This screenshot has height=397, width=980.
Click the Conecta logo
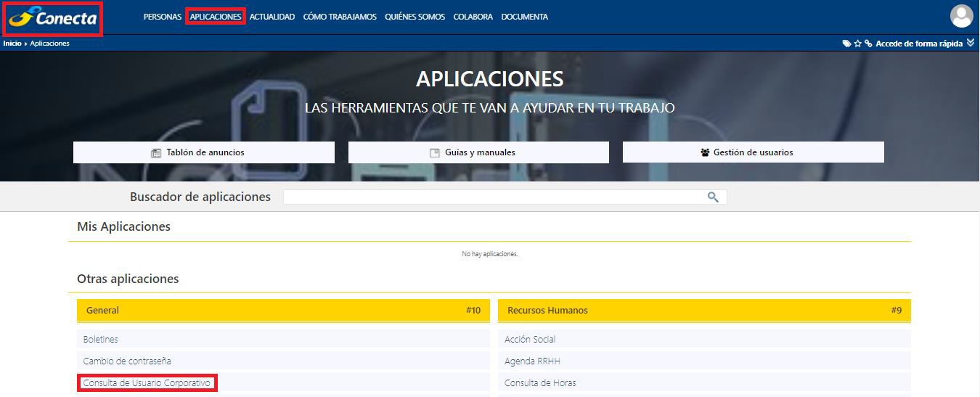52,17
